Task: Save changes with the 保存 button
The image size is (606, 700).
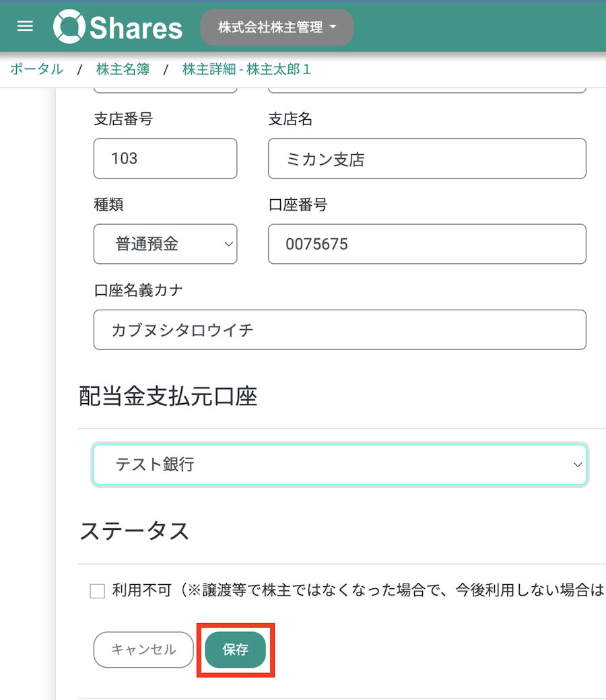Action: point(236,650)
